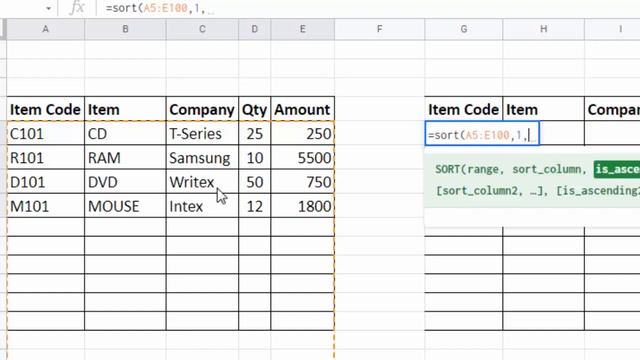
Task: Select Amount cell with value 250
Action: 302,133
